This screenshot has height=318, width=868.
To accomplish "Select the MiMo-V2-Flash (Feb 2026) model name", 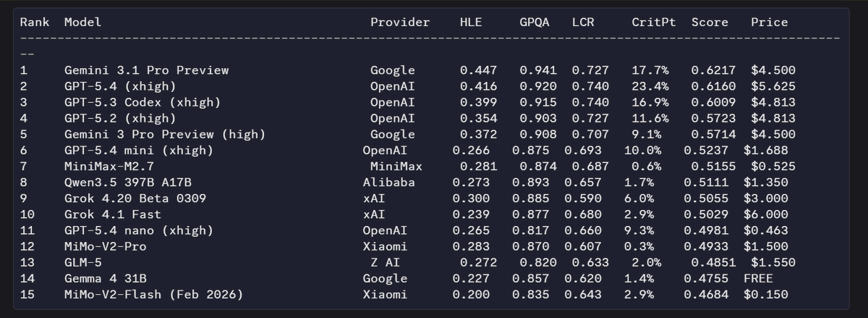I will 154,294.
